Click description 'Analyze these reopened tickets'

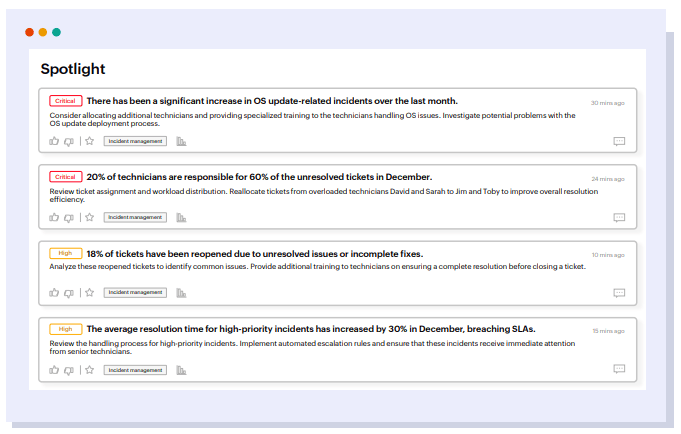317,266
